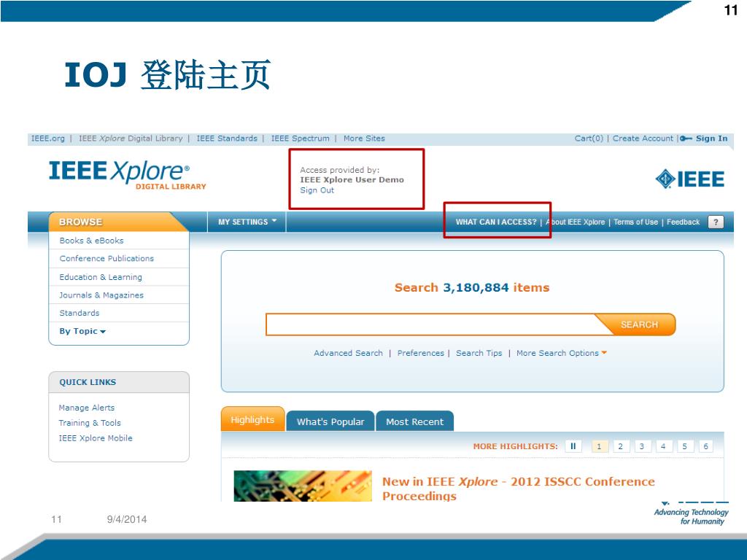Viewport: 747px width, 560px height.
Task: Click the IEEE diamond logo at right
Action: tap(689, 179)
